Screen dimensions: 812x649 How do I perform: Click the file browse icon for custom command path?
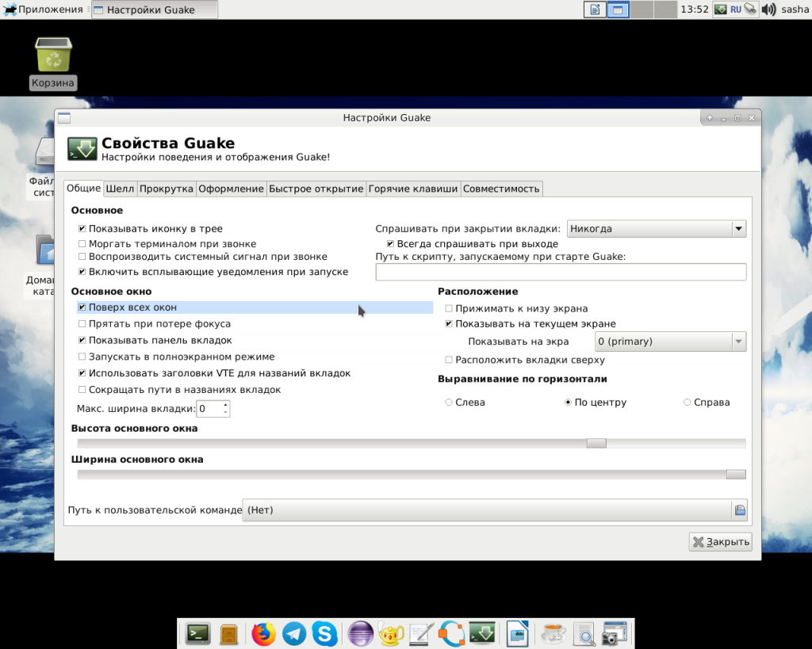(x=739, y=510)
